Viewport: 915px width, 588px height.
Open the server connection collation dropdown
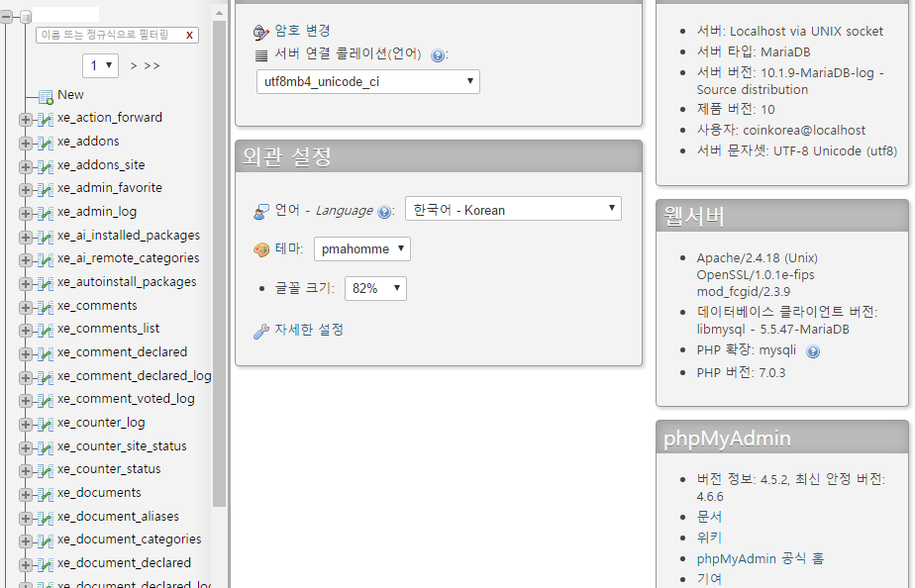[367, 82]
